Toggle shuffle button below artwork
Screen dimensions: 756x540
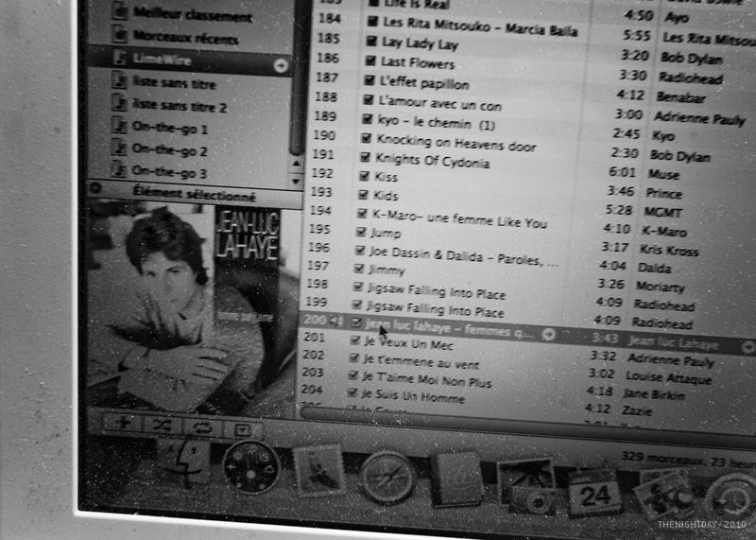pyautogui.click(x=162, y=426)
